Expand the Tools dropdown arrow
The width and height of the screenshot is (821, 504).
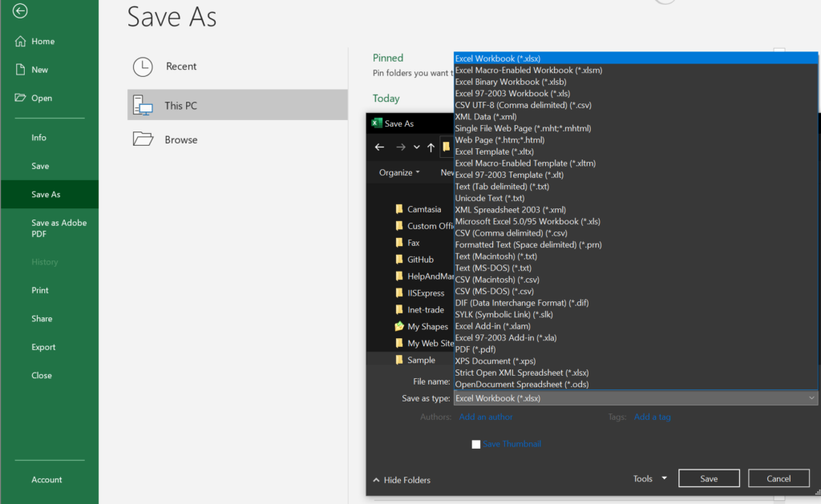[664, 479]
